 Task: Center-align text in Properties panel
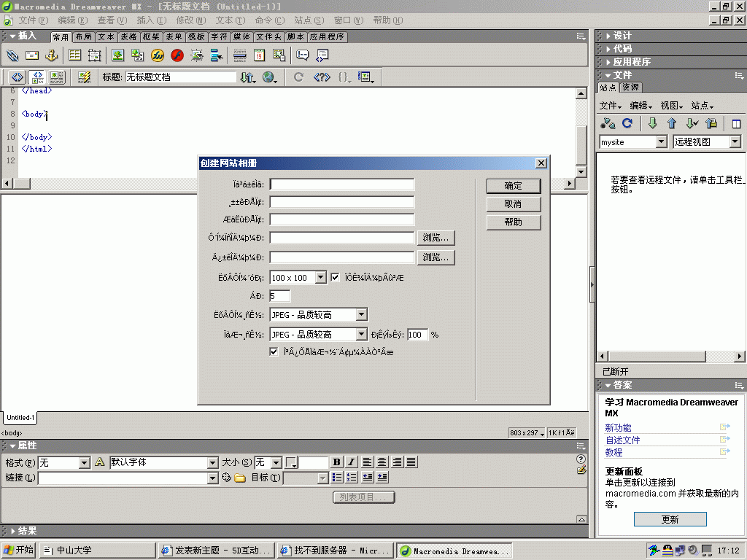tap(382, 462)
